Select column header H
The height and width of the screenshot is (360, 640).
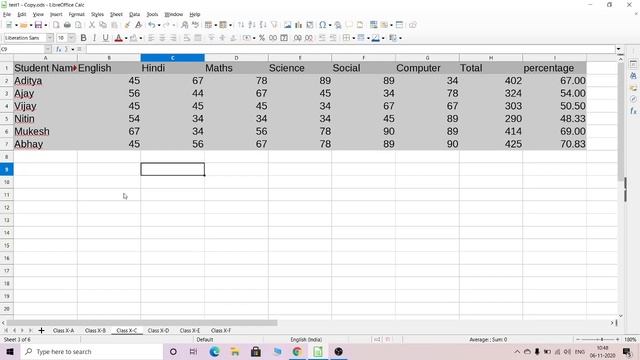pos(491,58)
